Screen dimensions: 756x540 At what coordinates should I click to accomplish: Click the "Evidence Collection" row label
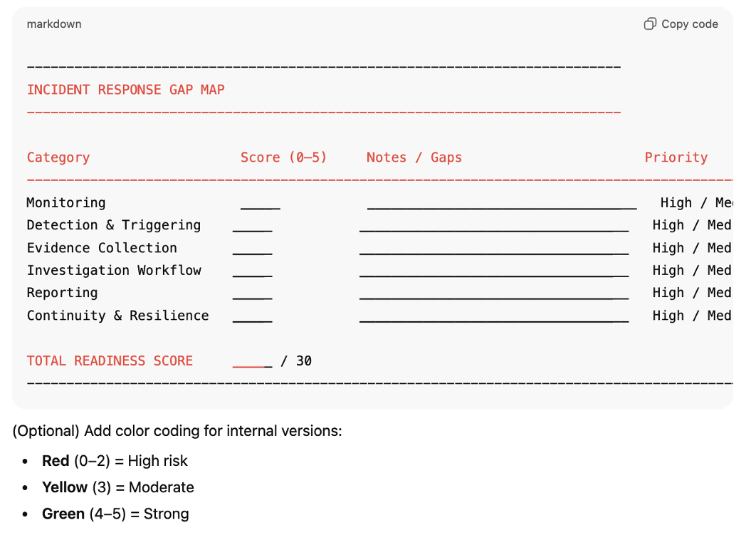pos(102,248)
